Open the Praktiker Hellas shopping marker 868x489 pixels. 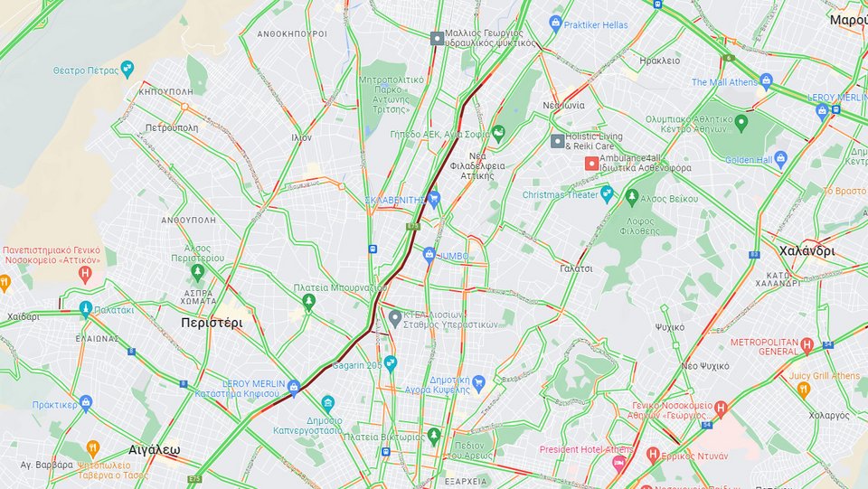[555, 24]
